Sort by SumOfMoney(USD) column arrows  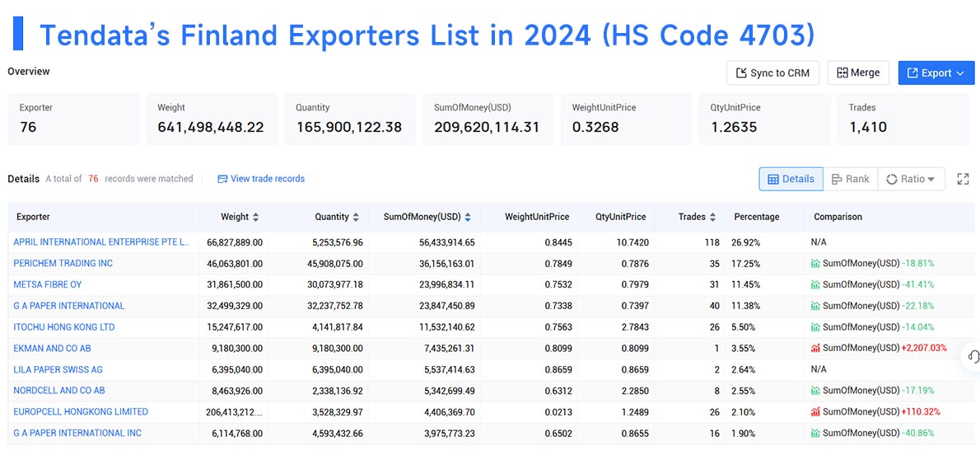coord(468,217)
